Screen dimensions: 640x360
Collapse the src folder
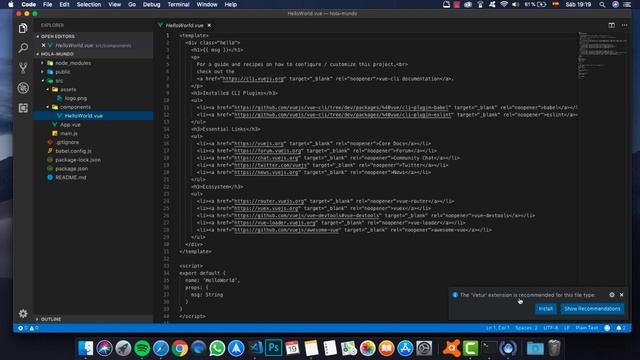click(59, 81)
